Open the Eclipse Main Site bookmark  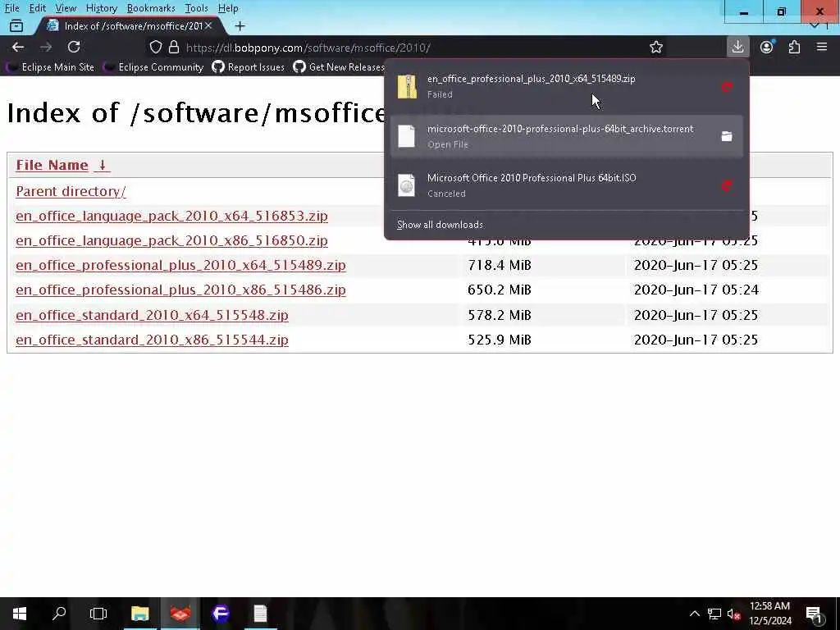pos(50,67)
